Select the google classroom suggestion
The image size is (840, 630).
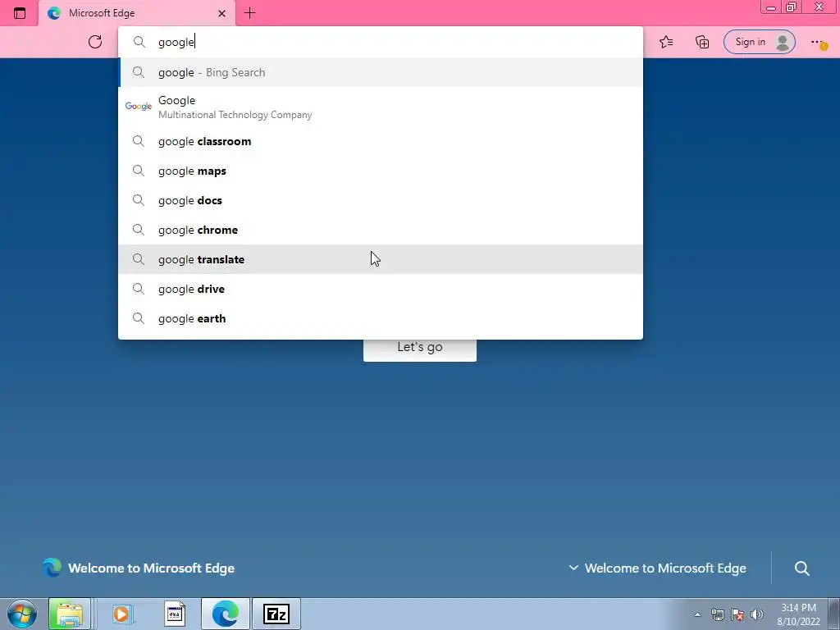pos(381,141)
